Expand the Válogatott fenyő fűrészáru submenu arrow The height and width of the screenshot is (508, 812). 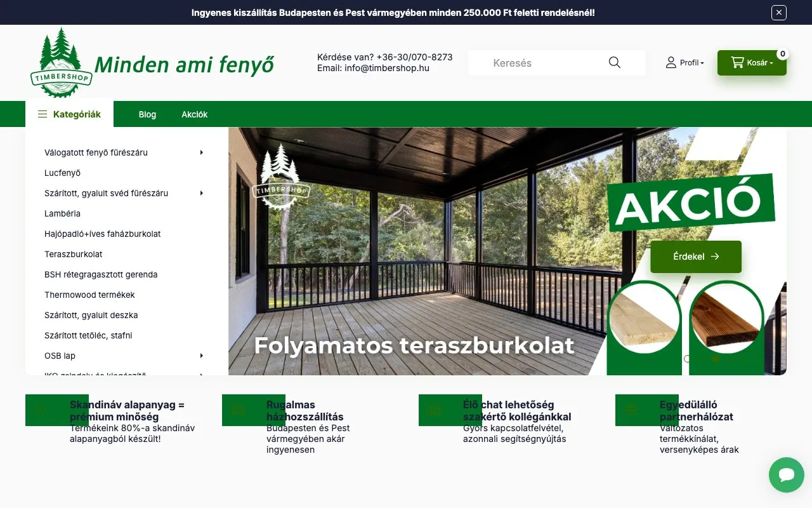(x=202, y=152)
